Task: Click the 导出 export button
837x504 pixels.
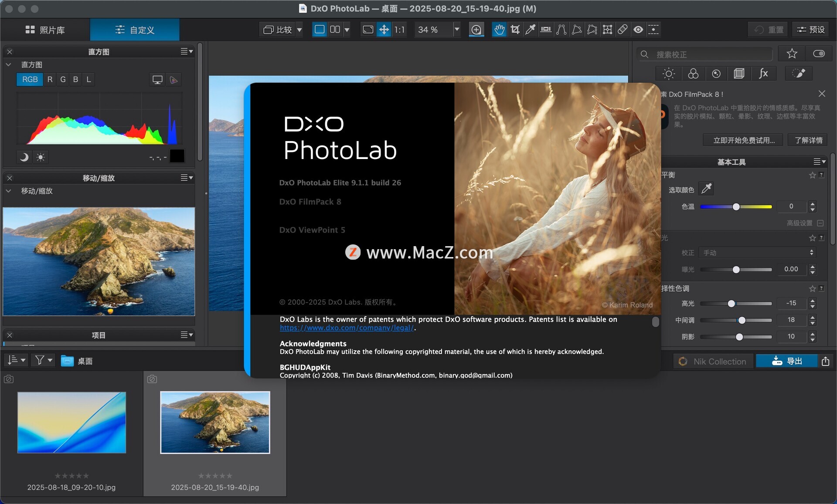Action: coord(787,361)
